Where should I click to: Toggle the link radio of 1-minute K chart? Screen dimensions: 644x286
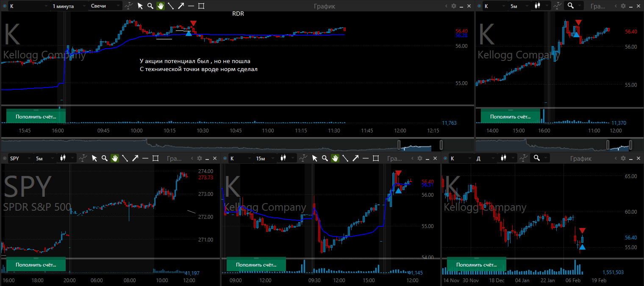pos(5,6)
